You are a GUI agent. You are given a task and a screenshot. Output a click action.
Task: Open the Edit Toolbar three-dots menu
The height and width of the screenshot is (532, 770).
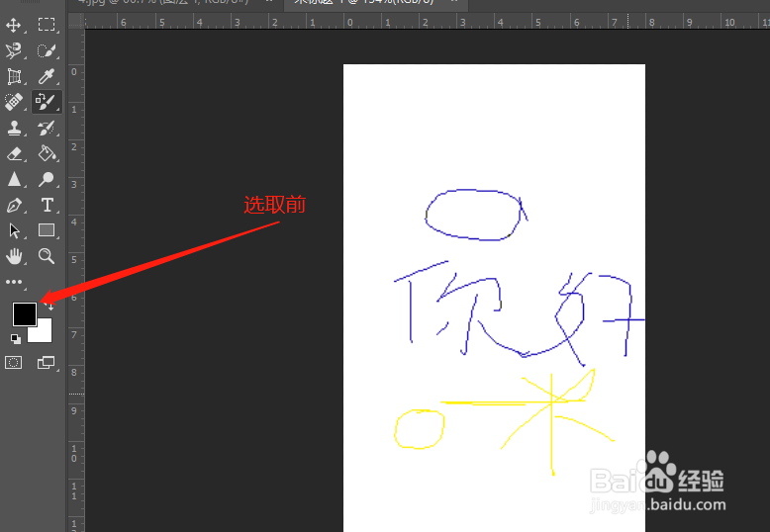[14, 282]
